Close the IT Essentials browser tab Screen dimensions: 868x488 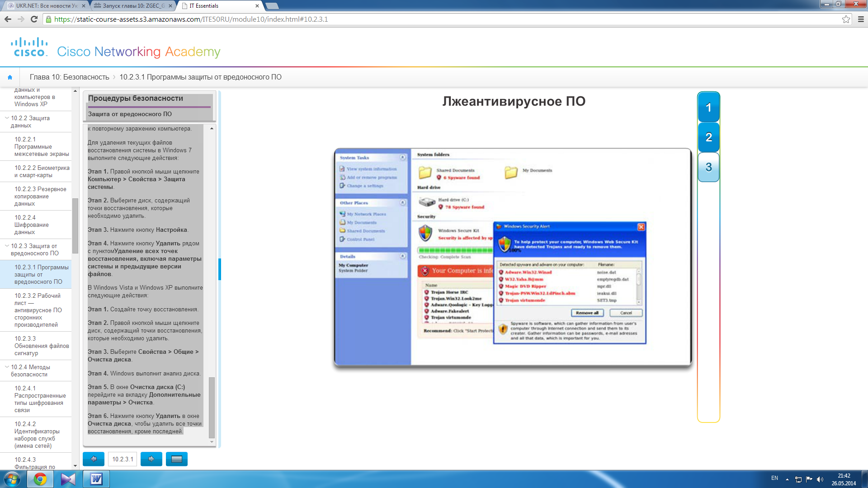tap(257, 6)
